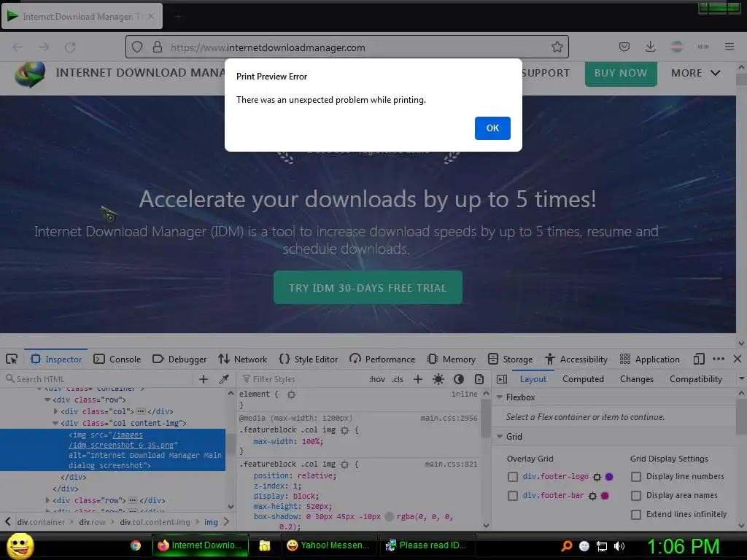Screen dimensions: 747x560
Task: Click OK in Print Preview Error dialog
Action: (492, 128)
